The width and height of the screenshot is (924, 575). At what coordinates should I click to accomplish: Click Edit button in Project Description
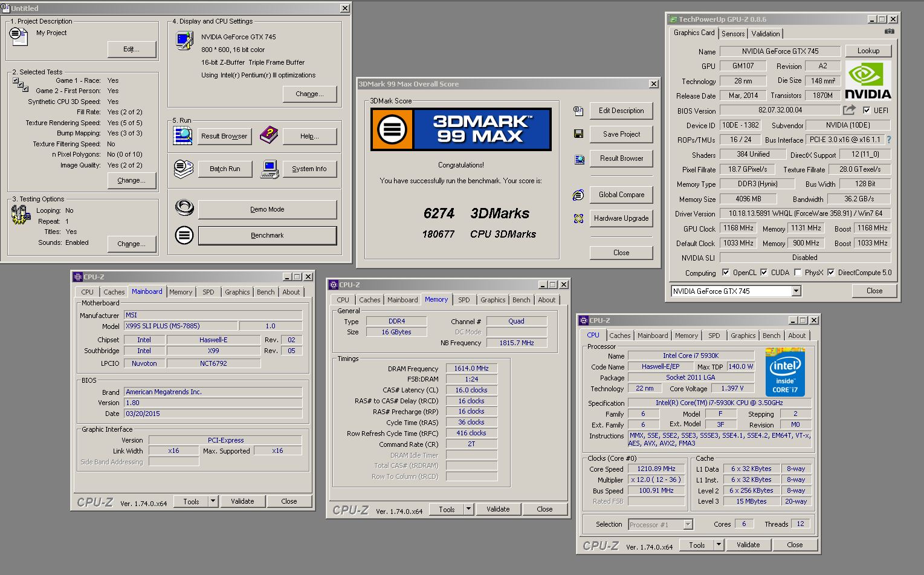click(x=131, y=49)
